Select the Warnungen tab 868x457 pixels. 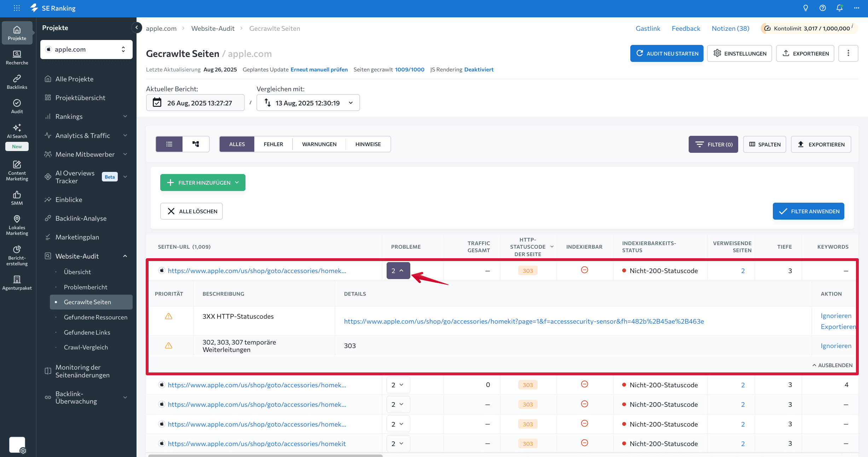[319, 144]
